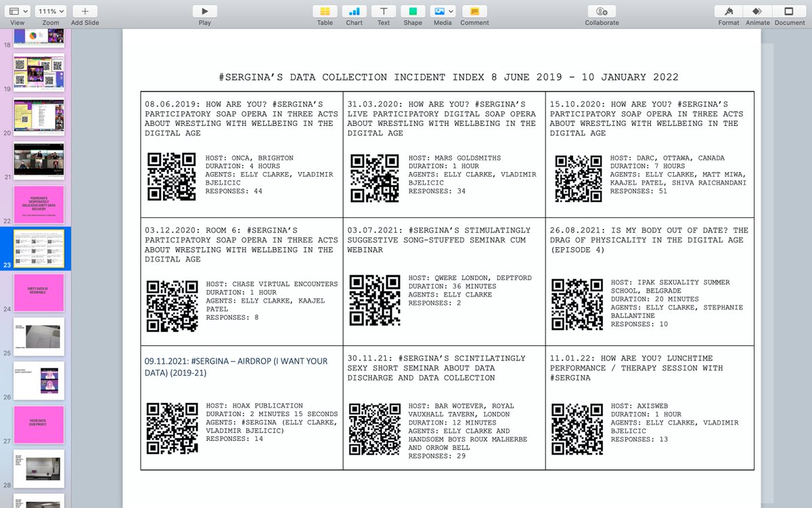
Task: Click QR code for MARS Goldsmiths event
Action: 376,177
